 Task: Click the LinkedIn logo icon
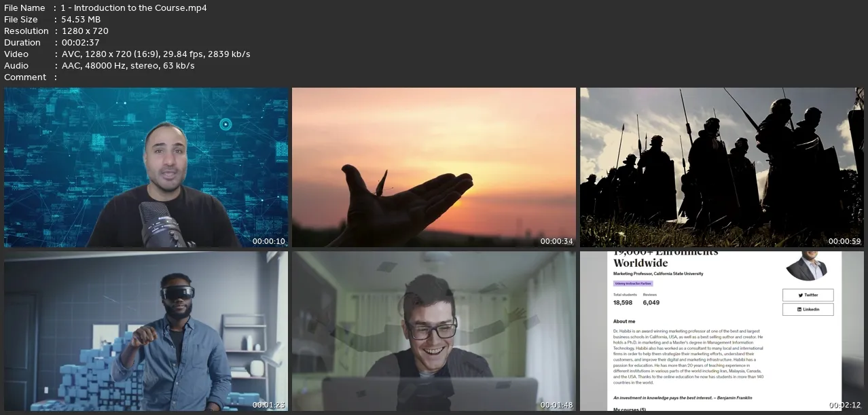tap(799, 310)
